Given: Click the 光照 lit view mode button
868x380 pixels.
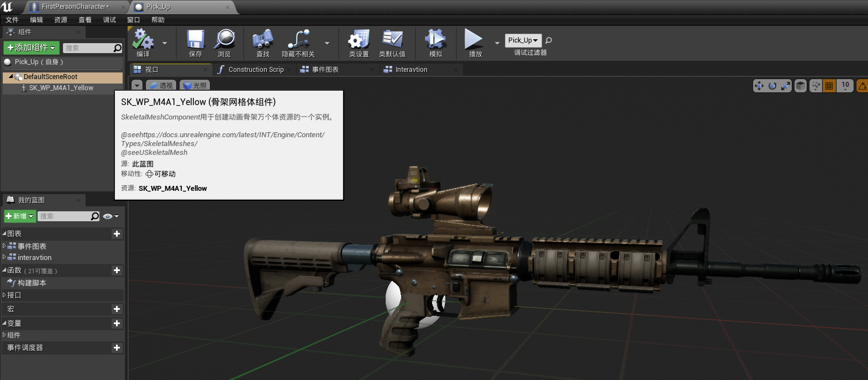Looking at the screenshot, I should point(194,85).
